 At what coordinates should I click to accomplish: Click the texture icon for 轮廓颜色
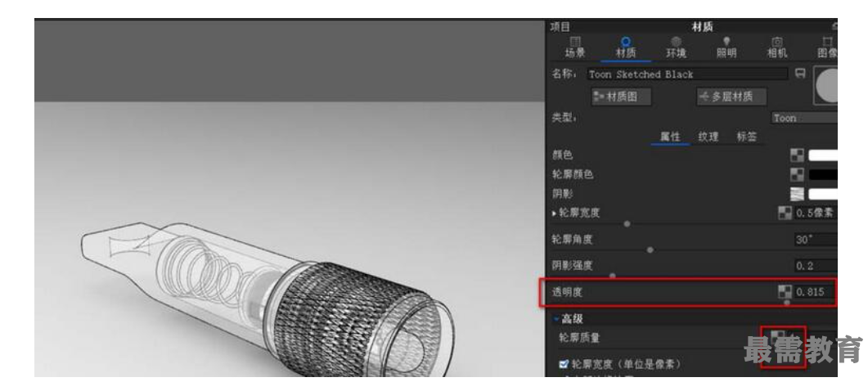pos(797,174)
